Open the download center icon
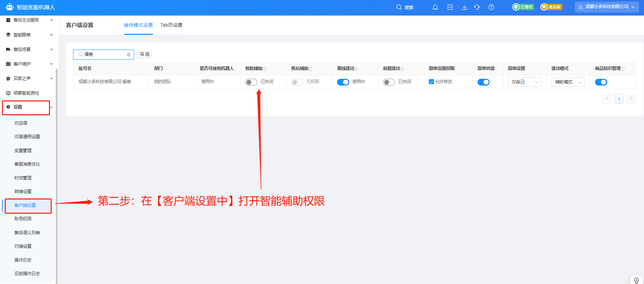 465,7
